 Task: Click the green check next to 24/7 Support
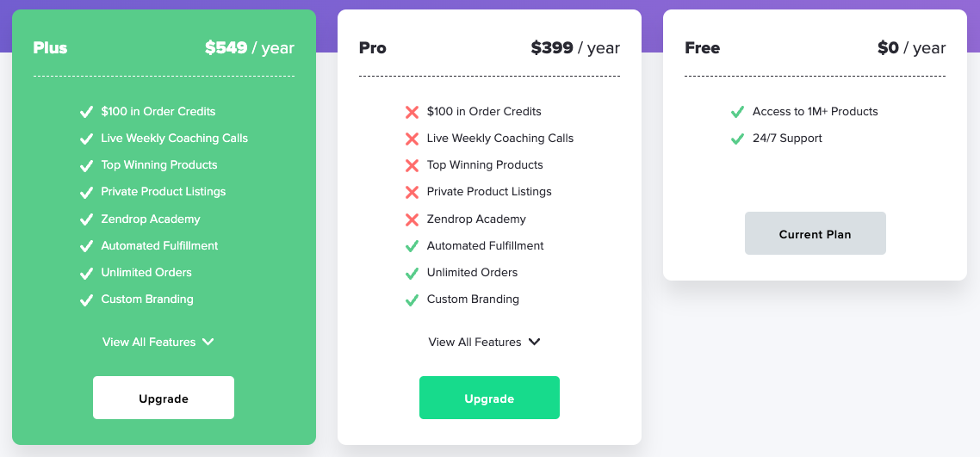click(737, 139)
